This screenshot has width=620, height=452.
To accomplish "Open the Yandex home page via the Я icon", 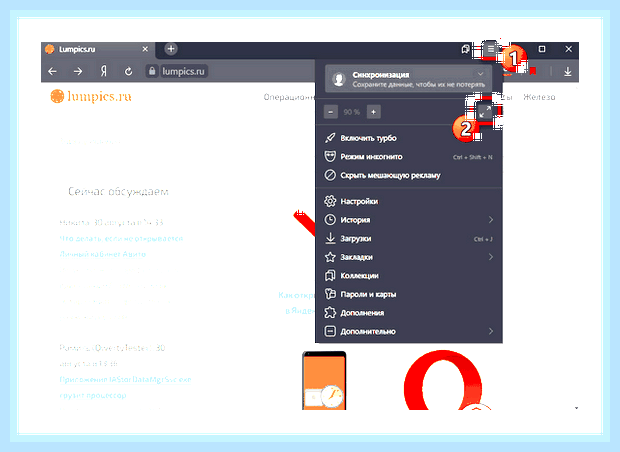I will coord(104,71).
